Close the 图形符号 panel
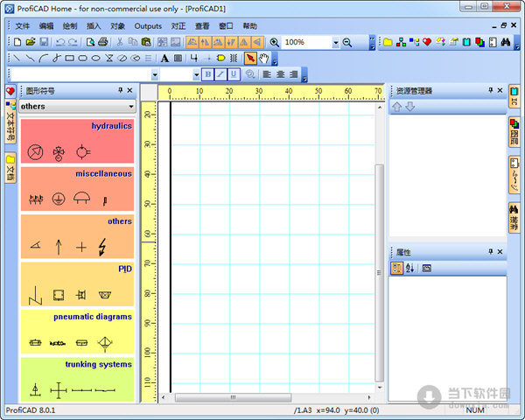 pos(129,90)
